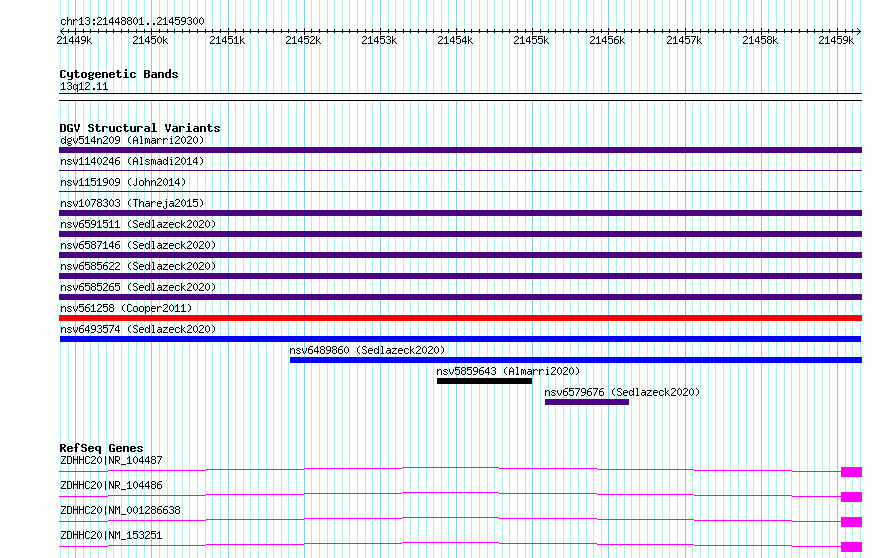This screenshot has height=558, width=890.
Task: Click the dgv514n209 (Almarri2020) variant label
Action: [132, 140]
